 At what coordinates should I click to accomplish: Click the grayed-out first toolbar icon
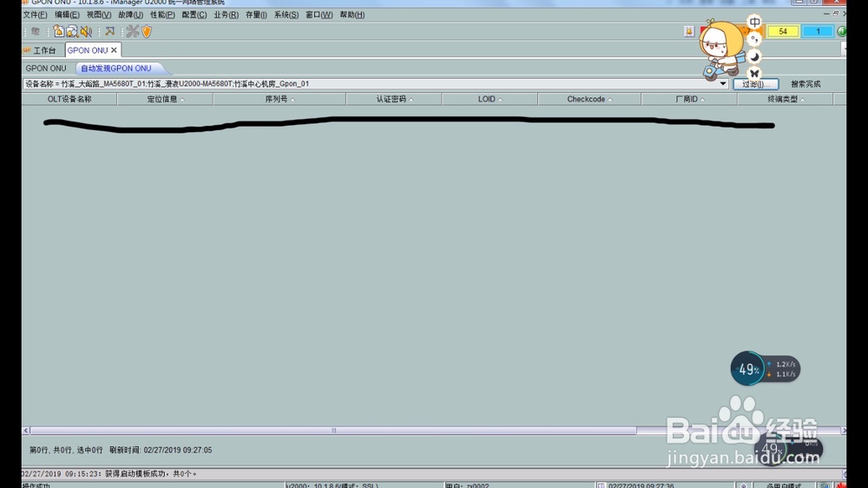[36, 31]
